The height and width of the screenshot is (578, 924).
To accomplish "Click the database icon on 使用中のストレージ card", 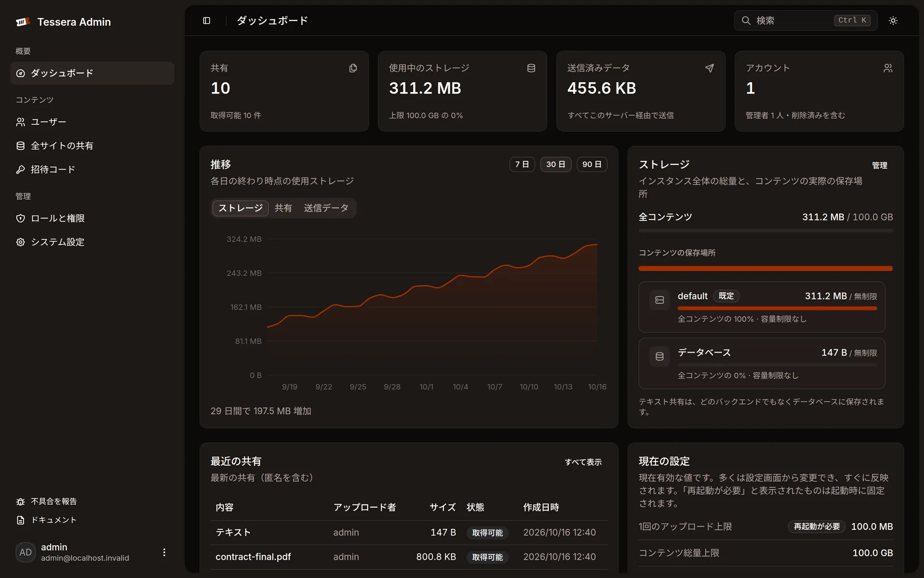I will (531, 68).
